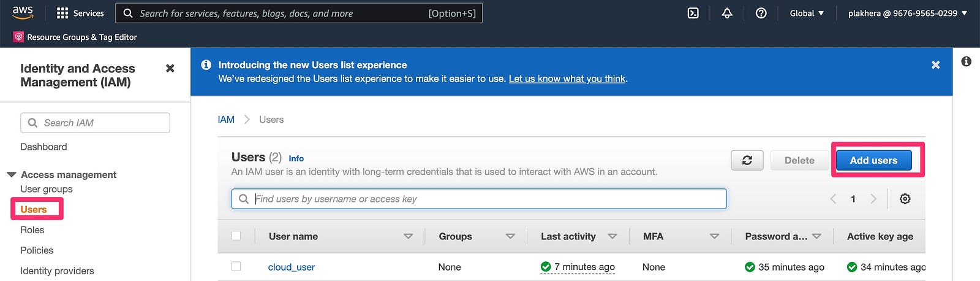Sort by User name column arrow
This screenshot has width=980, height=281.
tap(409, 236)
